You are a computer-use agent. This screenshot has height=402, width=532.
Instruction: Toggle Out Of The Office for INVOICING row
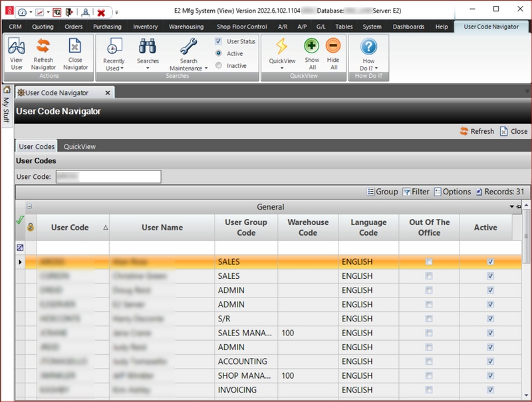(429, 390)
